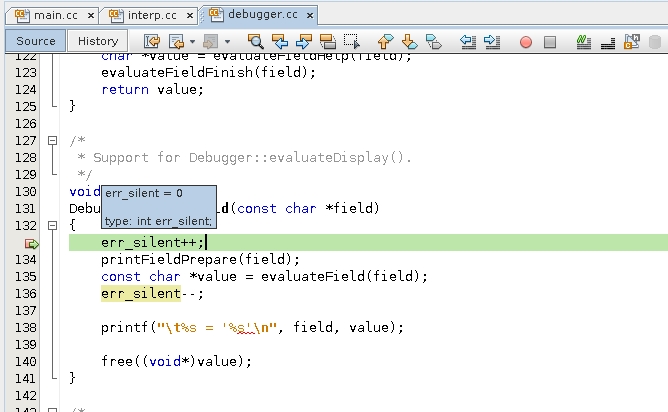The image size is (668, 412).
Task: Click 'type: int err_silent;' tooltip text
Action: tap(158, 221)
